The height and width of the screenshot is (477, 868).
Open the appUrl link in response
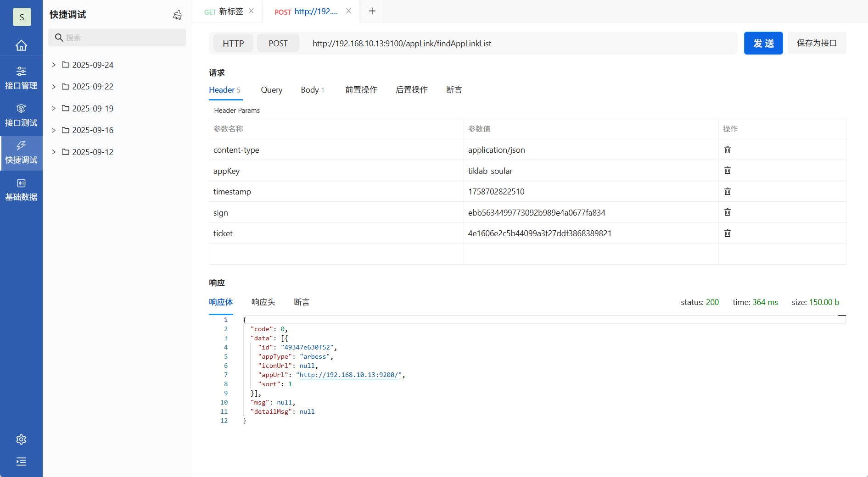coord(349,375)
